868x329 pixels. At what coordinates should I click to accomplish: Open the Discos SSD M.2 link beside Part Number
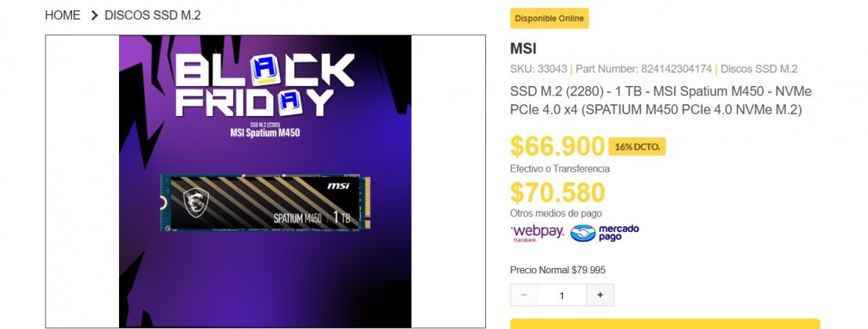pyautogui.click(x=758, y=69)
